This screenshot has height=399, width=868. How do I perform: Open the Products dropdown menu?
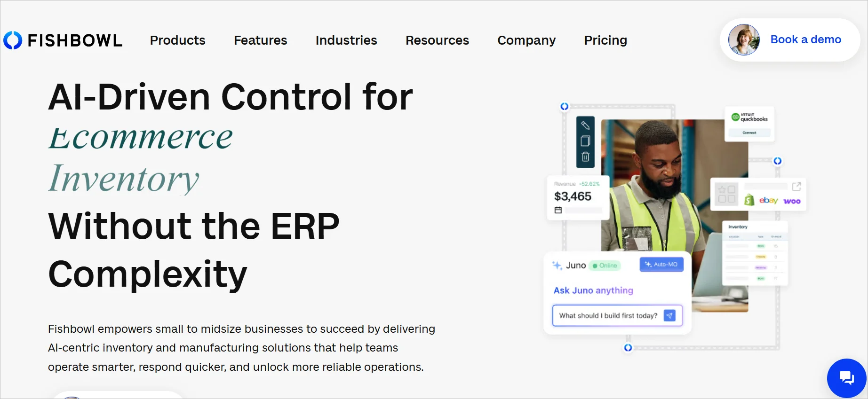tap(177, 40)
